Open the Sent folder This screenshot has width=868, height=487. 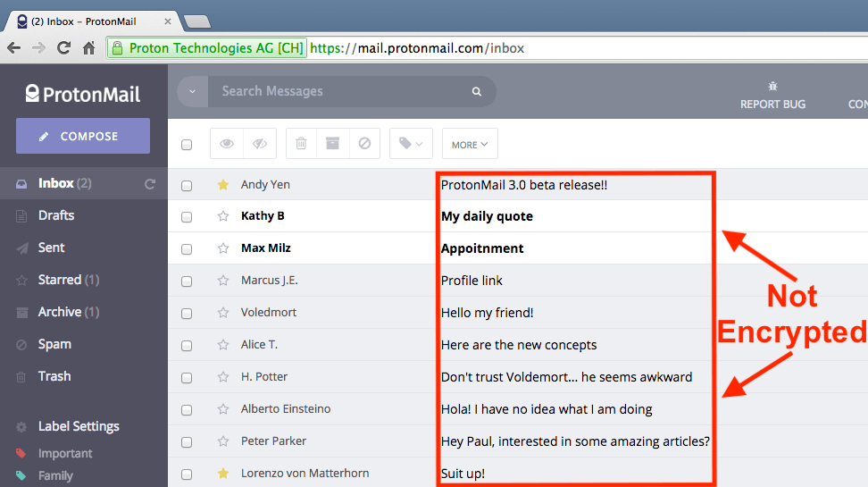pos(51,248)
